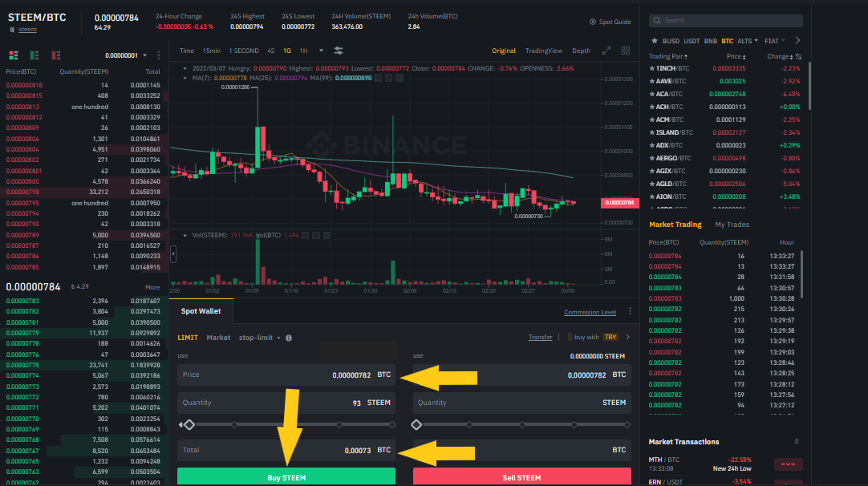The width and height of the screenshot is (868, 486).
Task: Open the My Trades tab
Action: [x=732, y=225]
